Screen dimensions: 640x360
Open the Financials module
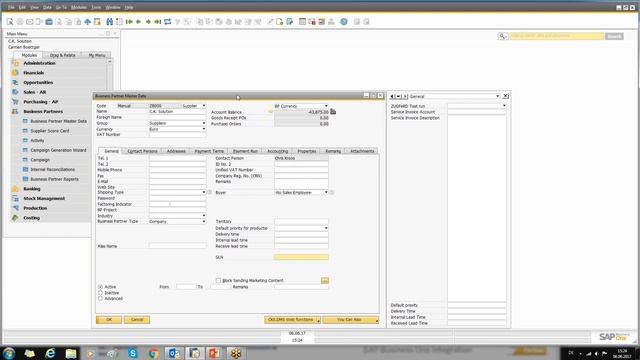[x=33, y=73]
